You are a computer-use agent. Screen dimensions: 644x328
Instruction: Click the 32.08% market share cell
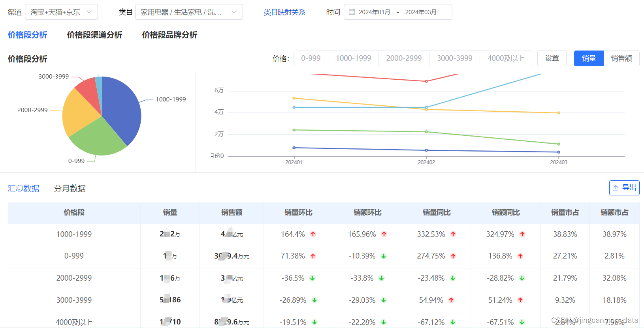coord(614,278)
